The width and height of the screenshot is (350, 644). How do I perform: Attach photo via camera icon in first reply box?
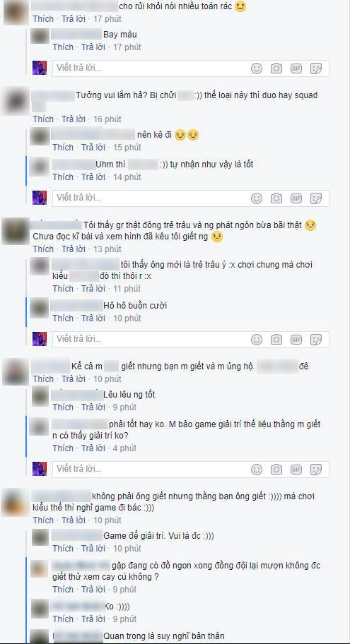pyautogui.click(x=276, y=68)
